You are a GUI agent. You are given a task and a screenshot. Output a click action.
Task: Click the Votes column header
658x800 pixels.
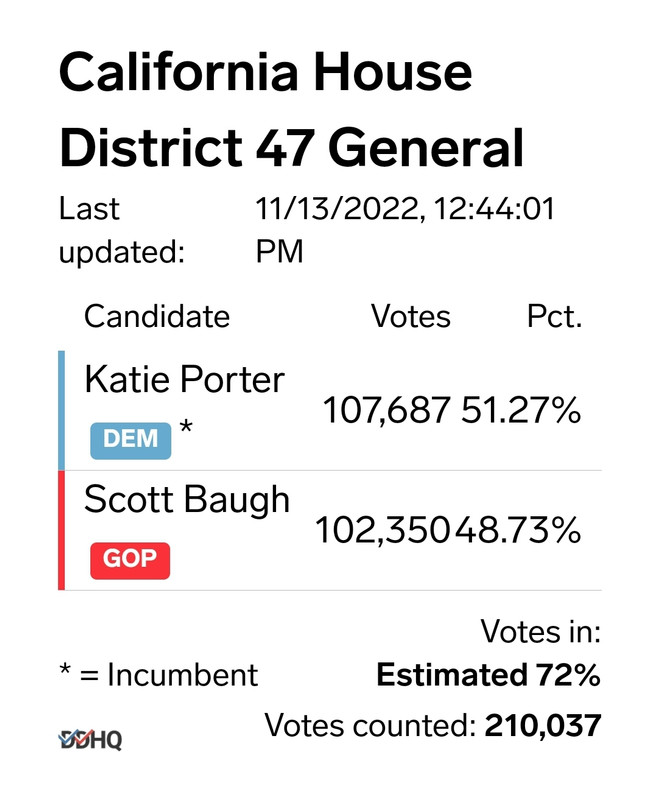410,317
